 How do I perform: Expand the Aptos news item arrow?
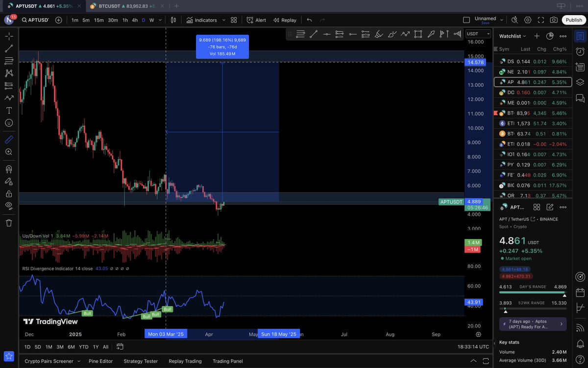(561, 324)
